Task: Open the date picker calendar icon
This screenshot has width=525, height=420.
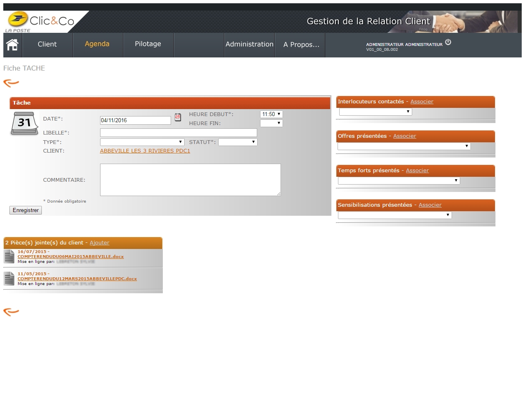Action: point(178,117)
